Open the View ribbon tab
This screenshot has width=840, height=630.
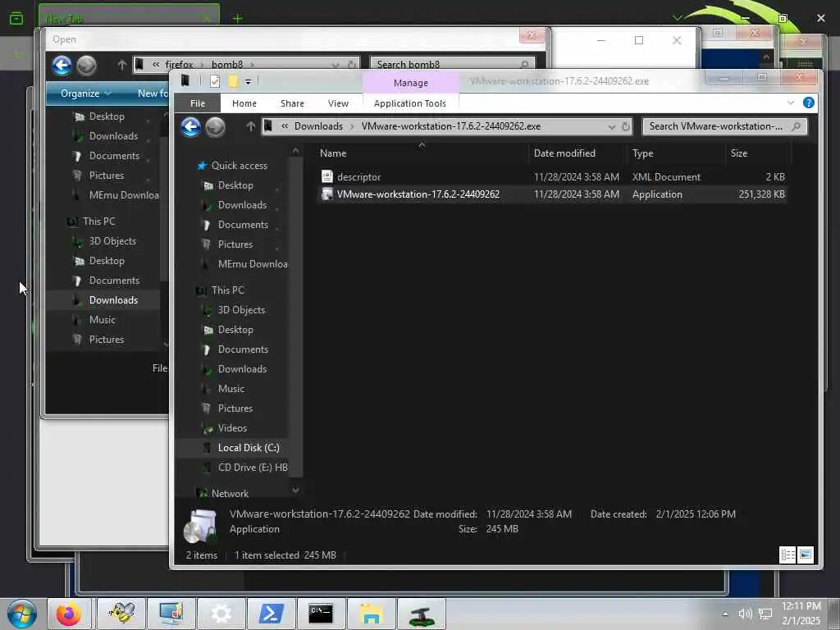(x=338, y=103)
